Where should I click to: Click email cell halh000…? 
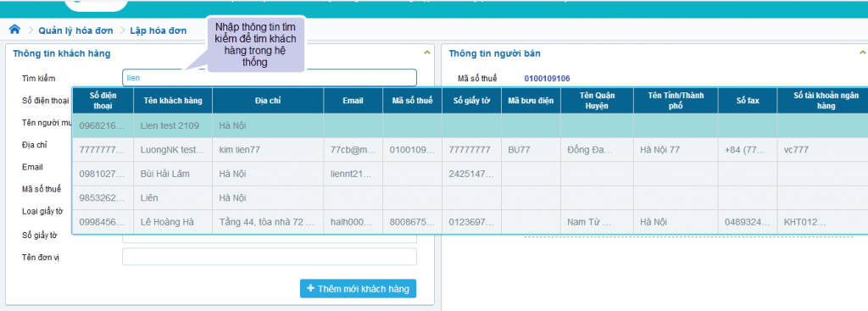coord(353,222)
